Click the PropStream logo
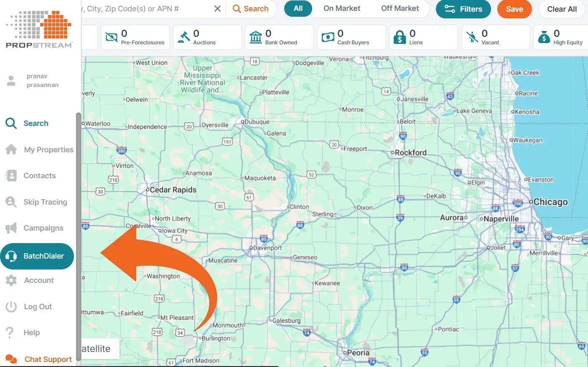Viewport: 588px width, 367px height. coord(39,29)
